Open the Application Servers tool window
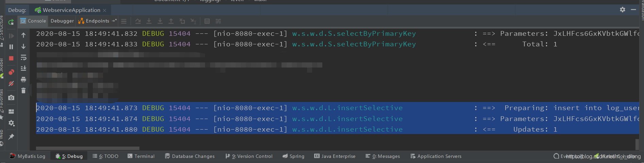The image size is (644, 163). coord(436,156)
